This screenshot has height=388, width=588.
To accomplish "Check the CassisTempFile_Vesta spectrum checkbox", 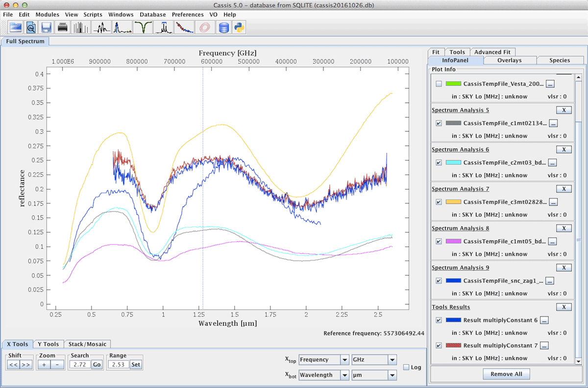I will (439, 84).
